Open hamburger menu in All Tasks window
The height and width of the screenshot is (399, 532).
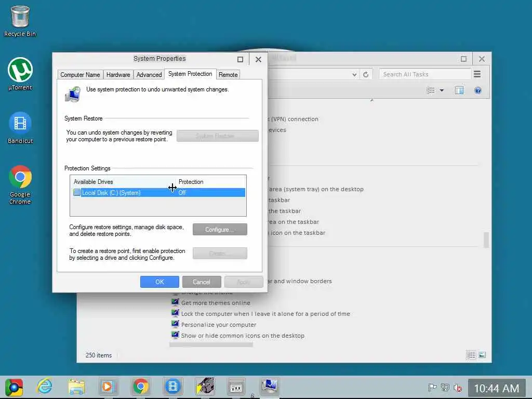click(x=477, y=74)
